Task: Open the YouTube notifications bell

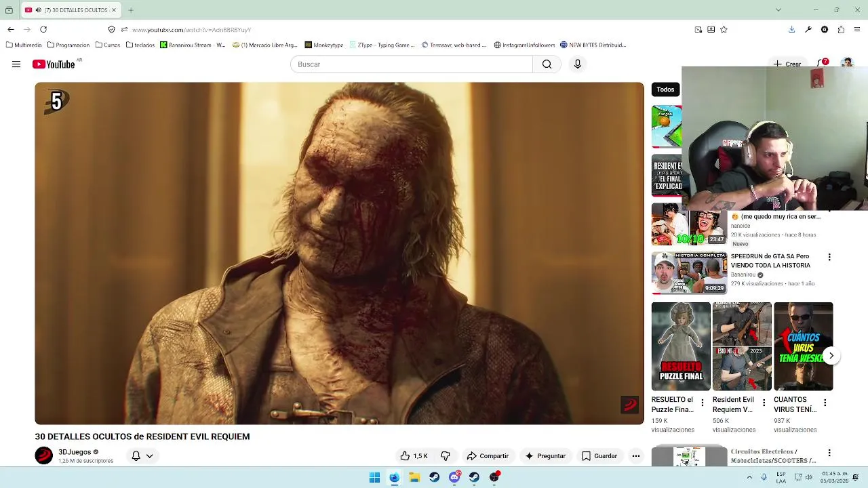Action: pos(823,63)
